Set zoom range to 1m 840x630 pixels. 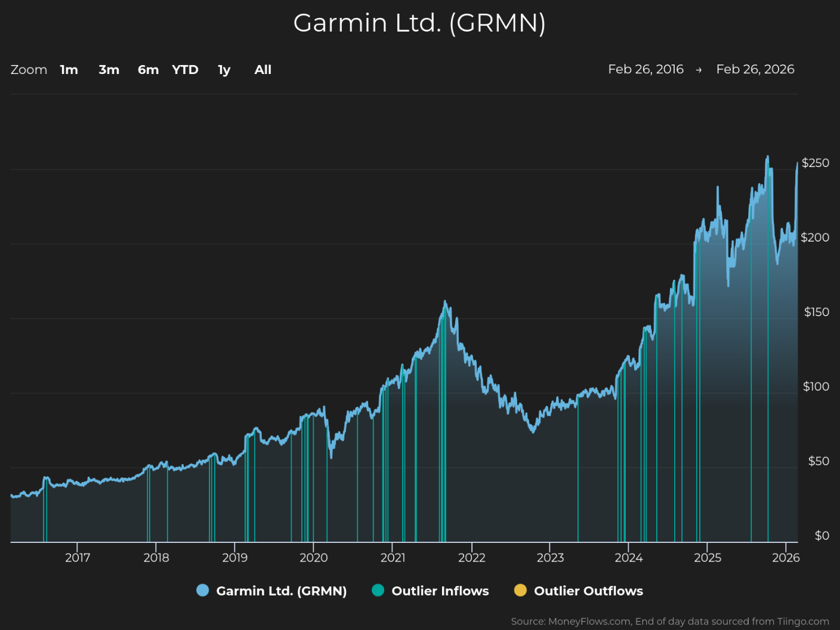[x=69, y=70]
